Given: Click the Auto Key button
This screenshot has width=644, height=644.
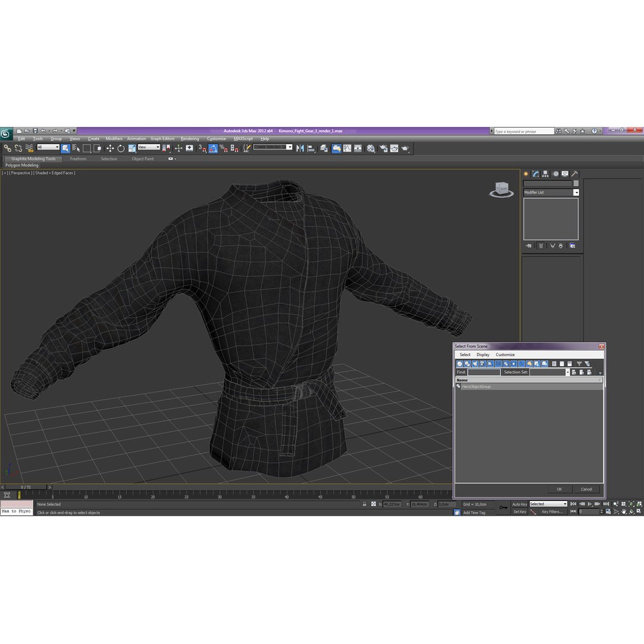Looking at the screenshot, I should tap(519, 504).
